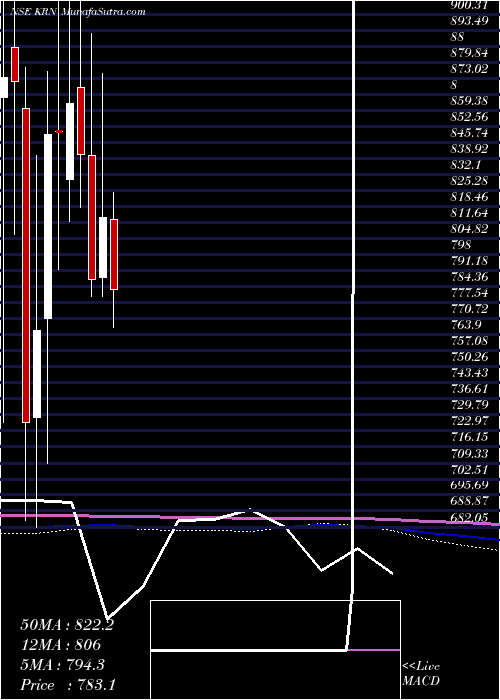Click the 50MA : 822.2 readout
The image size is (500, 700).
click(x=67, y=625)
